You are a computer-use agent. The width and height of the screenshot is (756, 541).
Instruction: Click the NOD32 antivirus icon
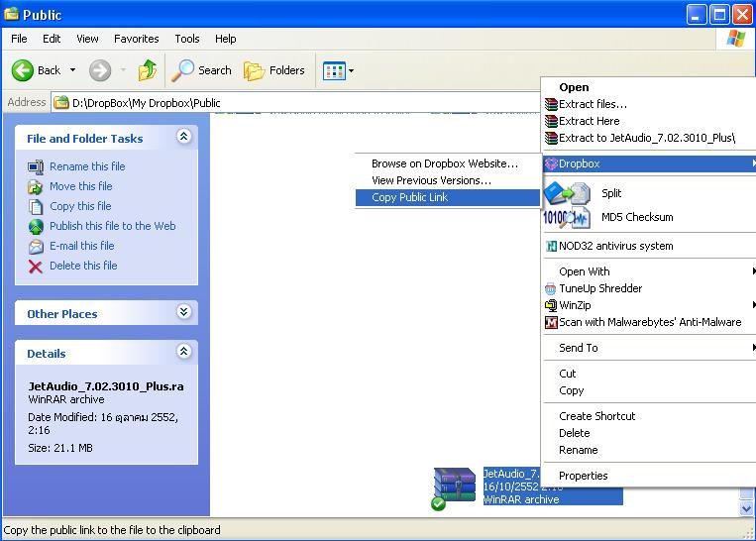click(x=551, y=246)
